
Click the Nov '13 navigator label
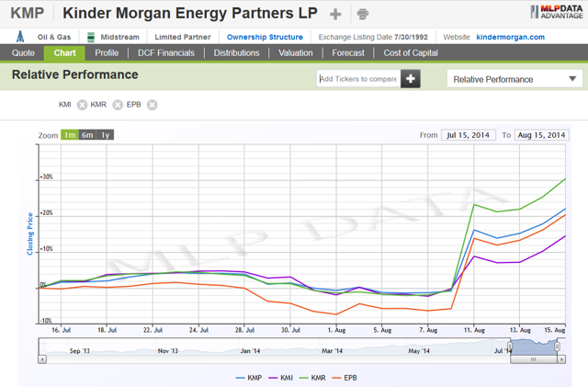coord(167,351)
